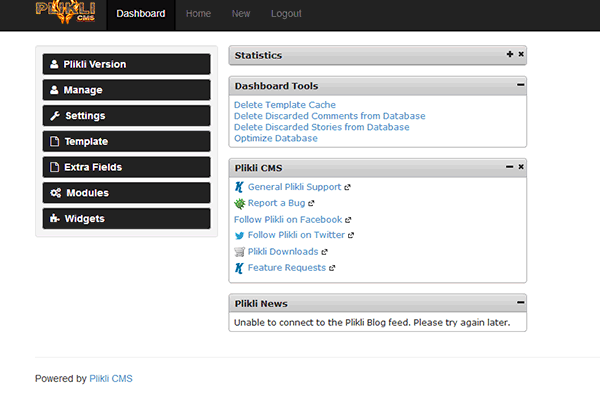Image resolution: width=600 pixels, height=400 pixels.
Task: Expand the Template sidebar section
Action: pos(126,141)
